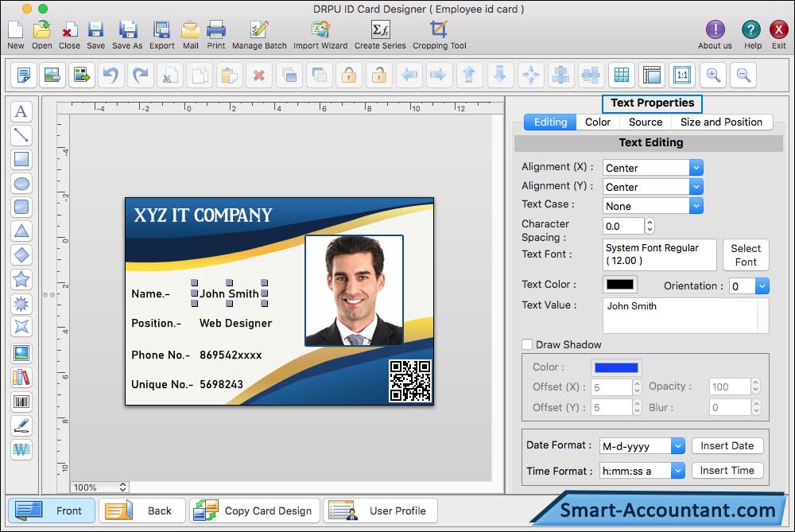
Task: Redo the last action
Action: click(x=140, y=75)
